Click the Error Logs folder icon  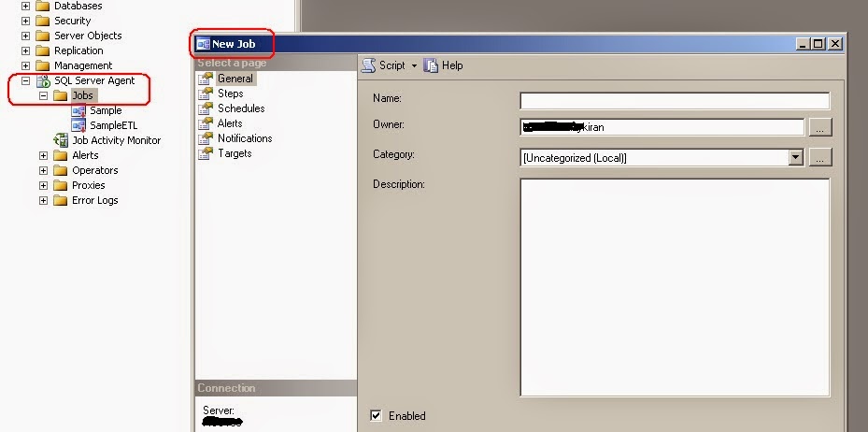pos(61,200)
